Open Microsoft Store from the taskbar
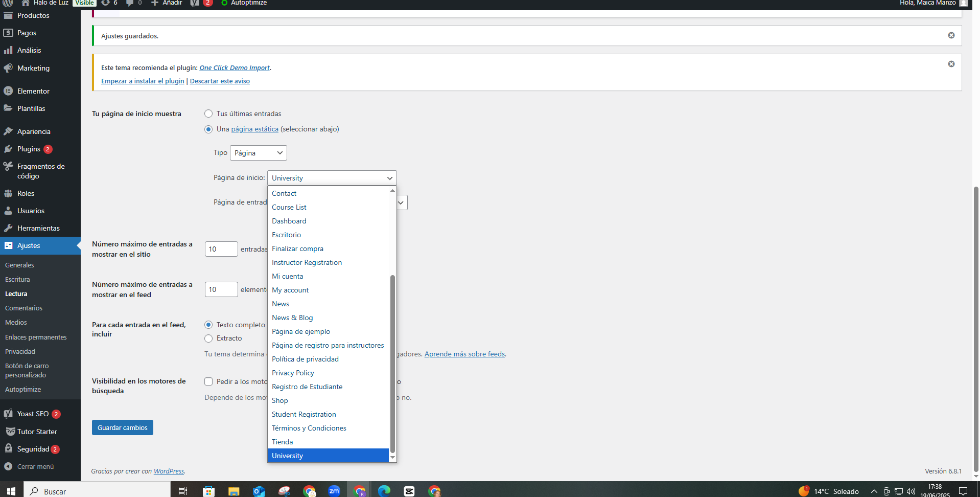 [208, 491]
